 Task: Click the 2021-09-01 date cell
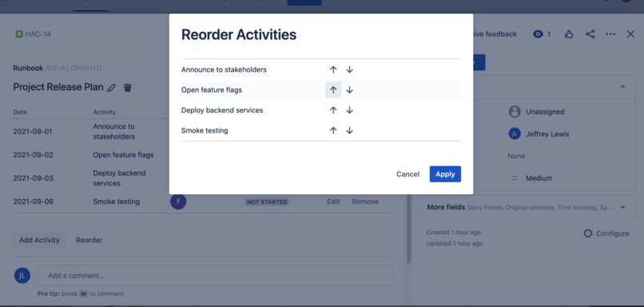point(34,131)
